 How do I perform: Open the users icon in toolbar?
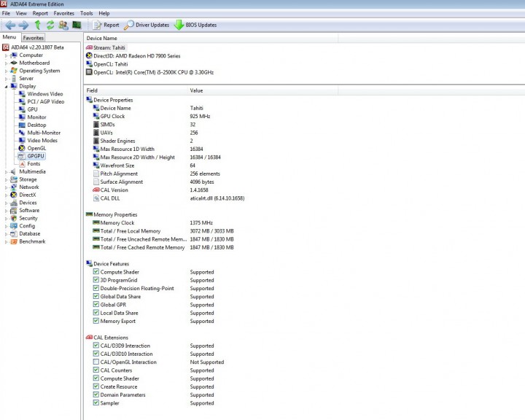pos(63,25)
